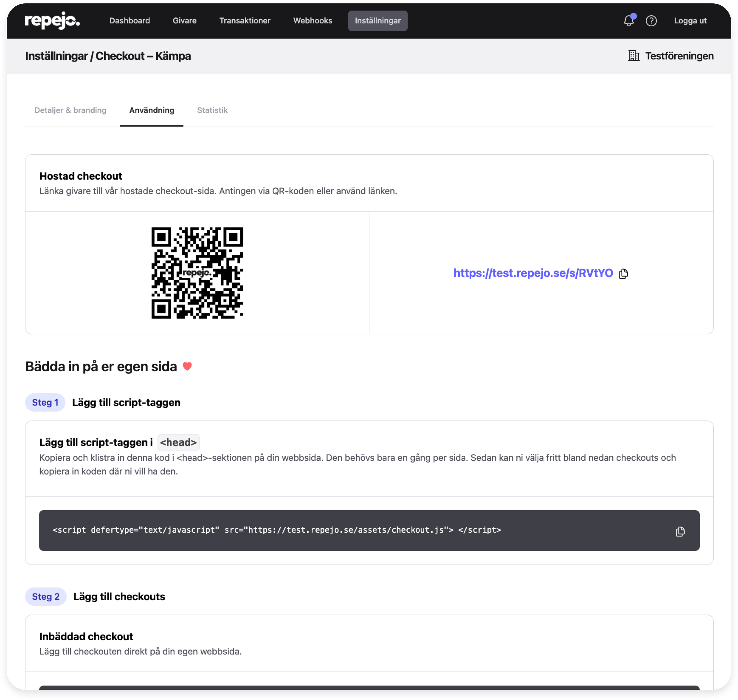Screen dimensions: 738x700
Task: Open the https://test.repejo.se/s/RVtYO link
Action: coord(533,273)
